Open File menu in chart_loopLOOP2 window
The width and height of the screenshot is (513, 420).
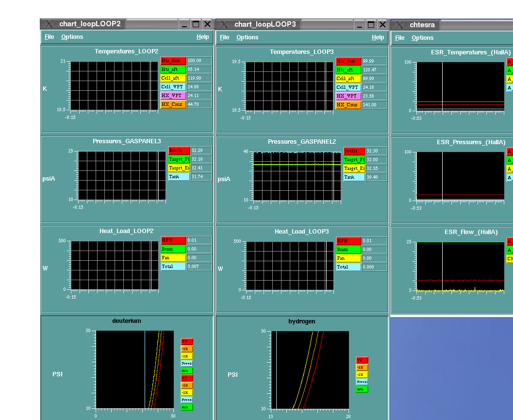(50, 37)
